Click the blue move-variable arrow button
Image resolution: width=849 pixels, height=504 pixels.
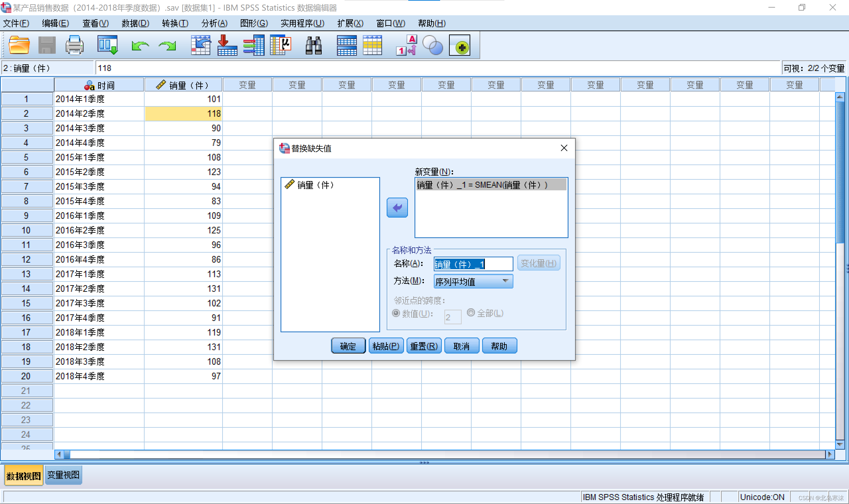tap(397, 208)
